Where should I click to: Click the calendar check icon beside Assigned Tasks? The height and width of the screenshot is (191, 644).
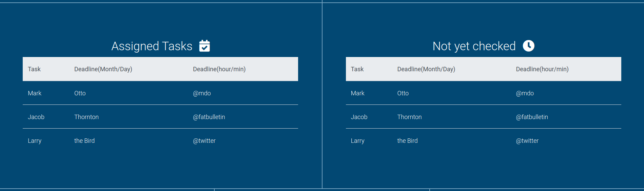pyautogui.click(x=204, y=46)
